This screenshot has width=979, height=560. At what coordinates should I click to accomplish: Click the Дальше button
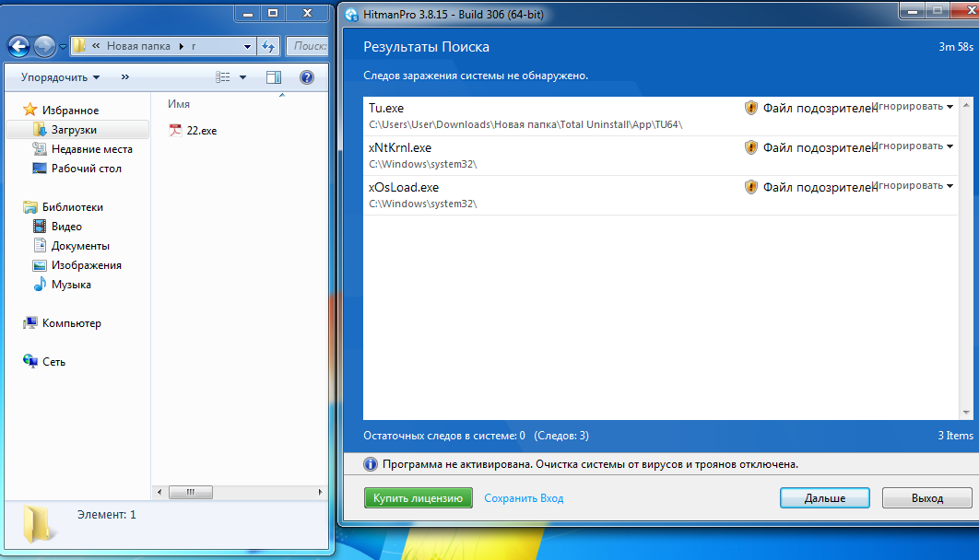825,498
